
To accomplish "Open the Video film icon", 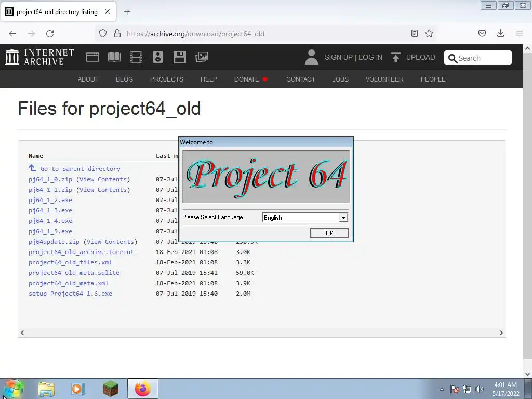I will [x=136, y=57].
